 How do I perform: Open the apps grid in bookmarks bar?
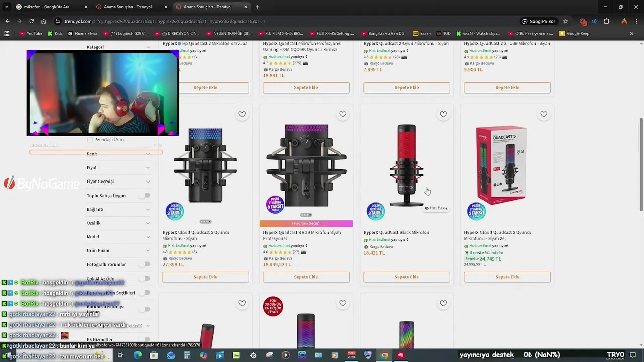(7, 34)
